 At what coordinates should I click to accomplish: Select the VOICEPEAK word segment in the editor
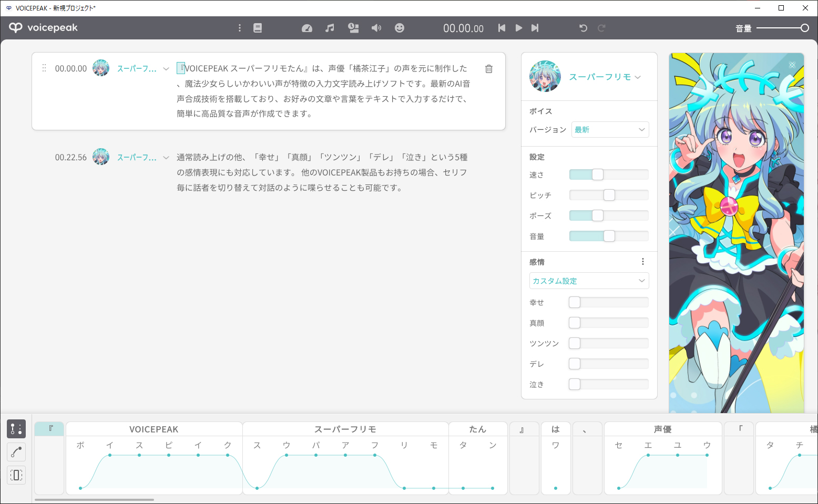tap(154, 429)
